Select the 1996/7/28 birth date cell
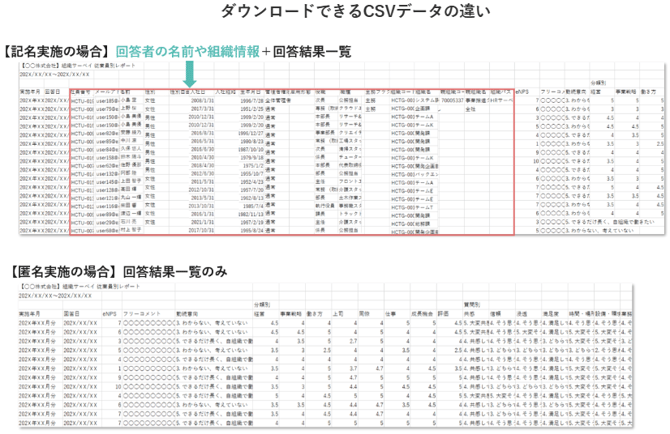This screenshot has width=670, height=434. (251, 101)
